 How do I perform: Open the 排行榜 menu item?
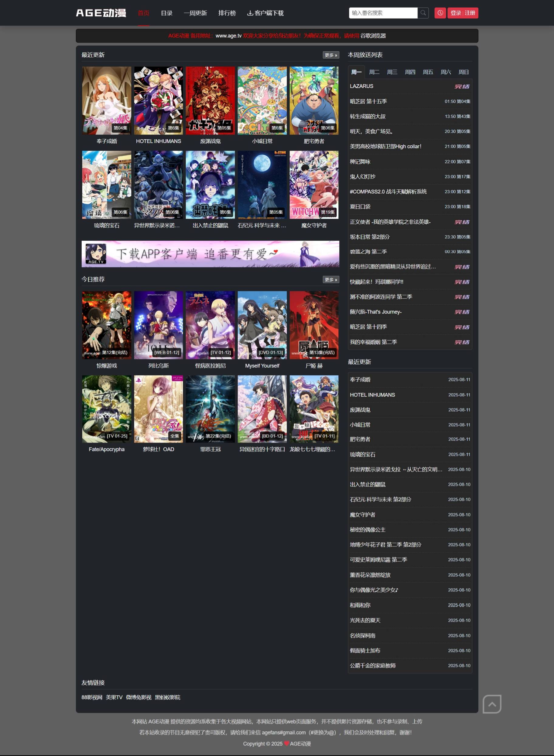pos(227,13)
